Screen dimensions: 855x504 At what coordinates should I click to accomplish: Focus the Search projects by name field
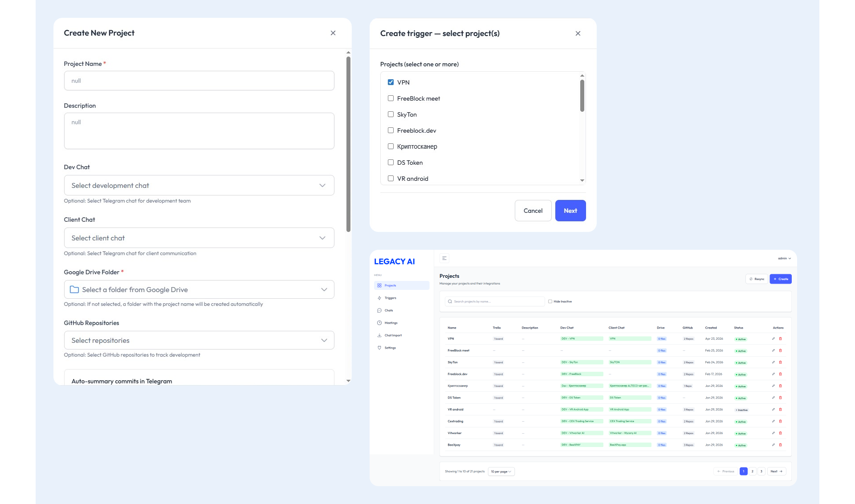coord(495,301)
